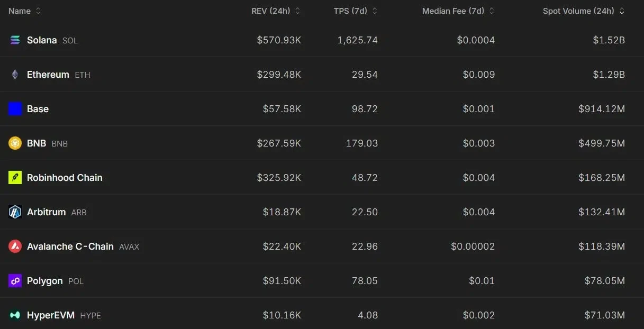This screenshot has height=329, width=644.
Task: Open the Solana chain name link
Action: pos(42,40)
